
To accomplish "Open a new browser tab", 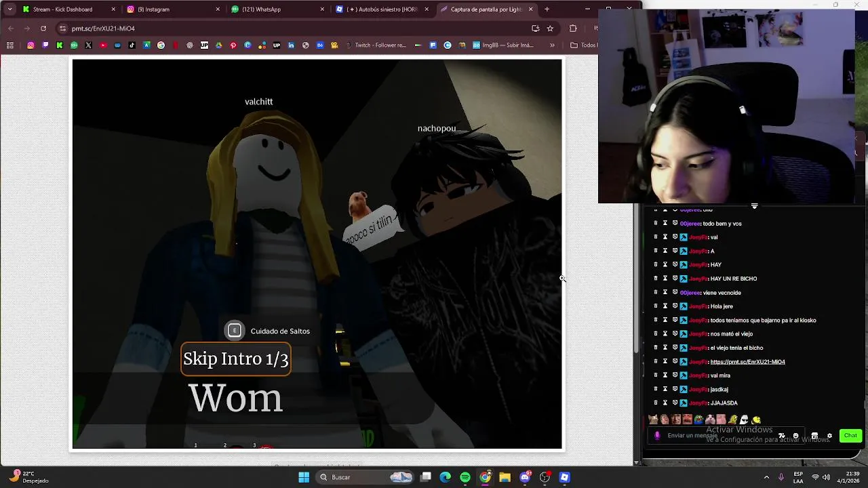I will 547,9.
